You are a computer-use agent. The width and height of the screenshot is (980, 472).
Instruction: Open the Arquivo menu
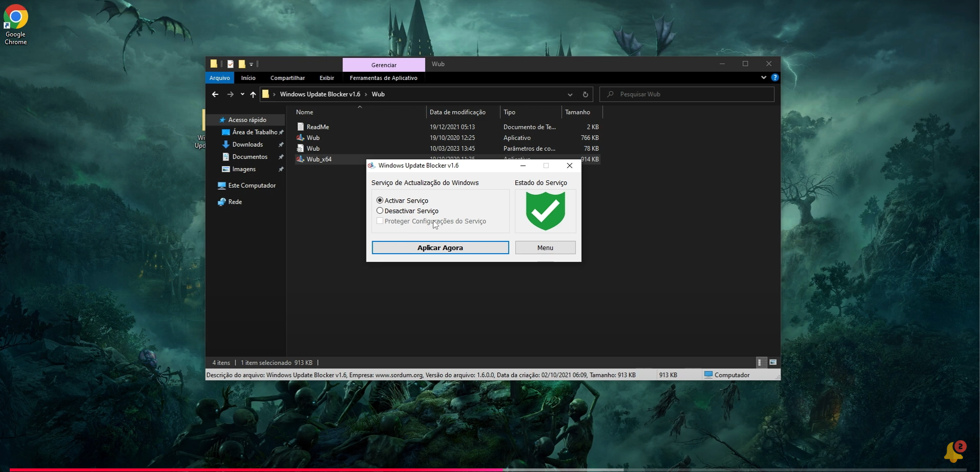pos(219,78)
